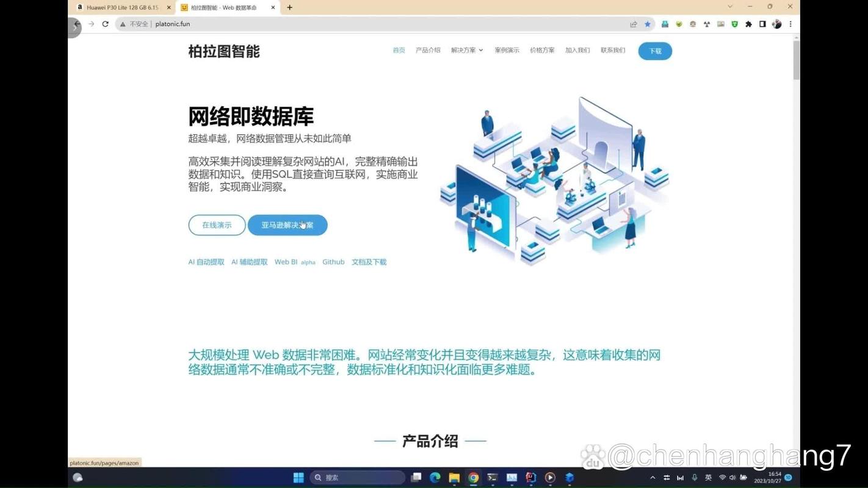868x488 pixels.
Task: Switch the 英 input method indicator
Action: pyautogui.click(x=709, y=478)
